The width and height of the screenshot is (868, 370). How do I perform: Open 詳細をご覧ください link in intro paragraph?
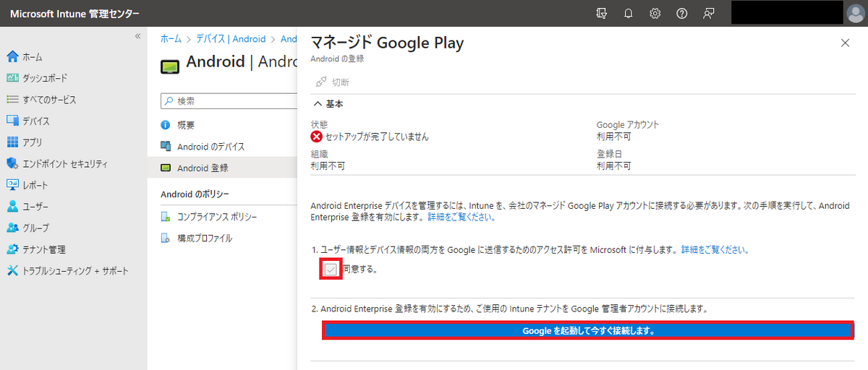pyautogui.click(x=461, y=217)
